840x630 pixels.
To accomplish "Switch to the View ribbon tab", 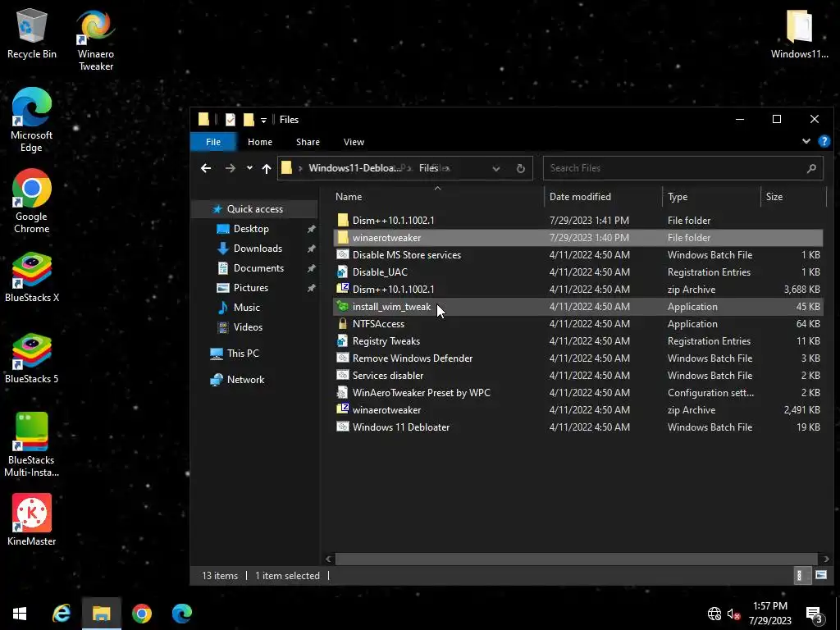I will (354, 142).
